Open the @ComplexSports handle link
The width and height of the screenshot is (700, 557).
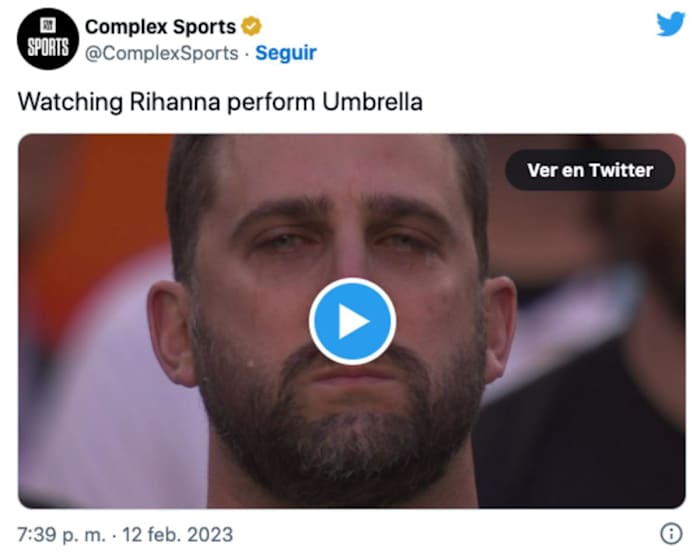click(161, 52)
